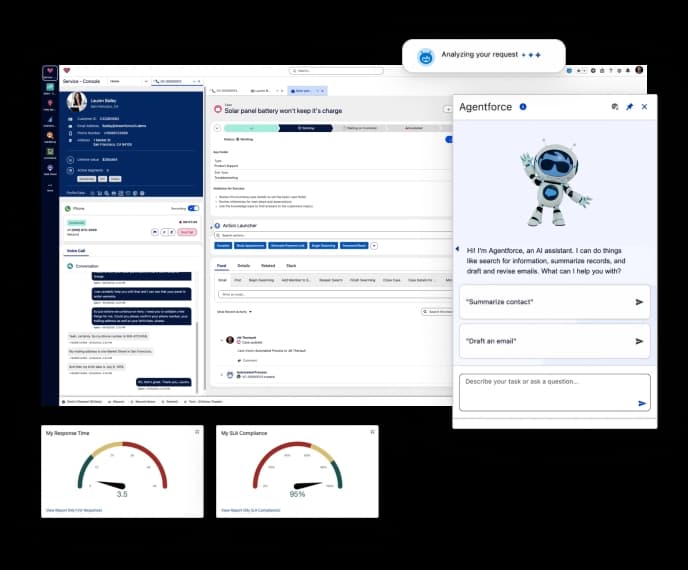This screenshot has height=570, width=688.
Task: Close the active case subtab
Action: point(322,91)
